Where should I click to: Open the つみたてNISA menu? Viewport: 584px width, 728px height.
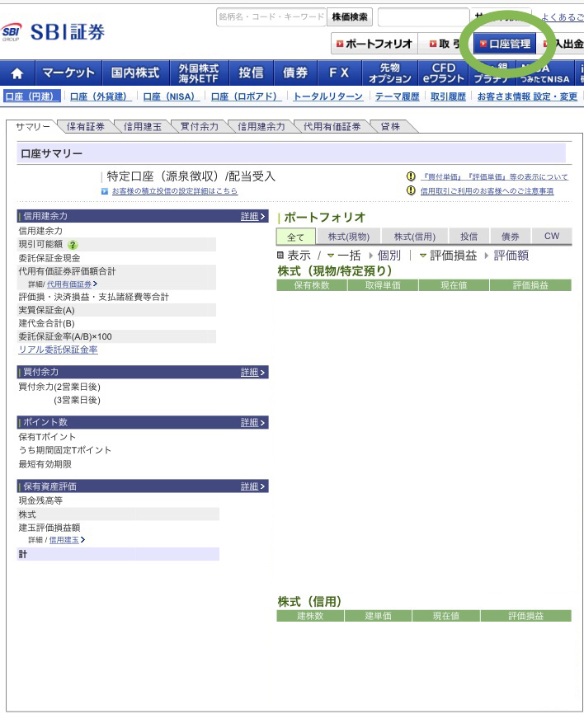544,73
